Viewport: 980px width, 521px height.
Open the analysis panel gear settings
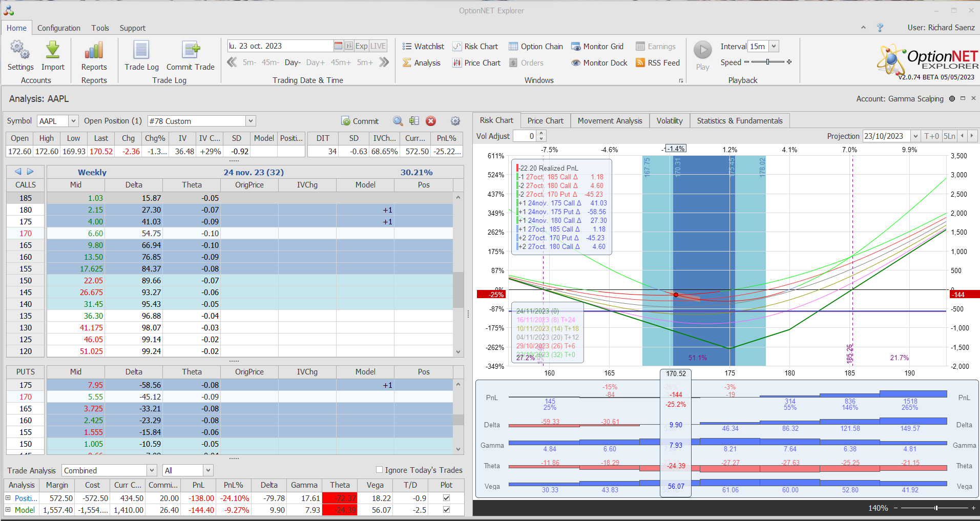tap(455, 121)
